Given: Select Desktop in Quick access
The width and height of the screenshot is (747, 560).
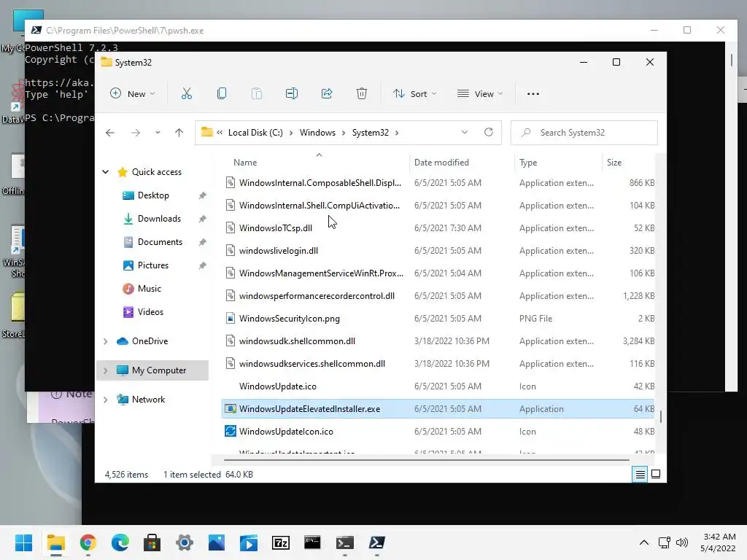Looking at the screenshot, I should pos(153,195).
